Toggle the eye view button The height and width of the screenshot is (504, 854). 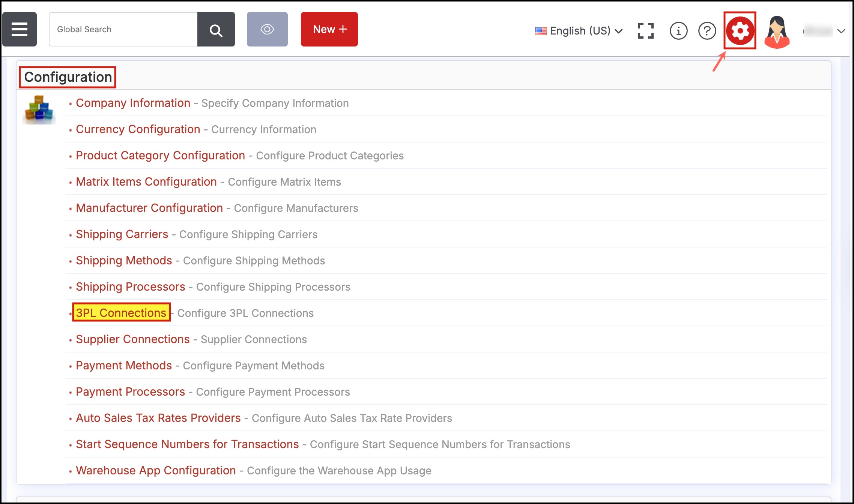coord(267,29)
